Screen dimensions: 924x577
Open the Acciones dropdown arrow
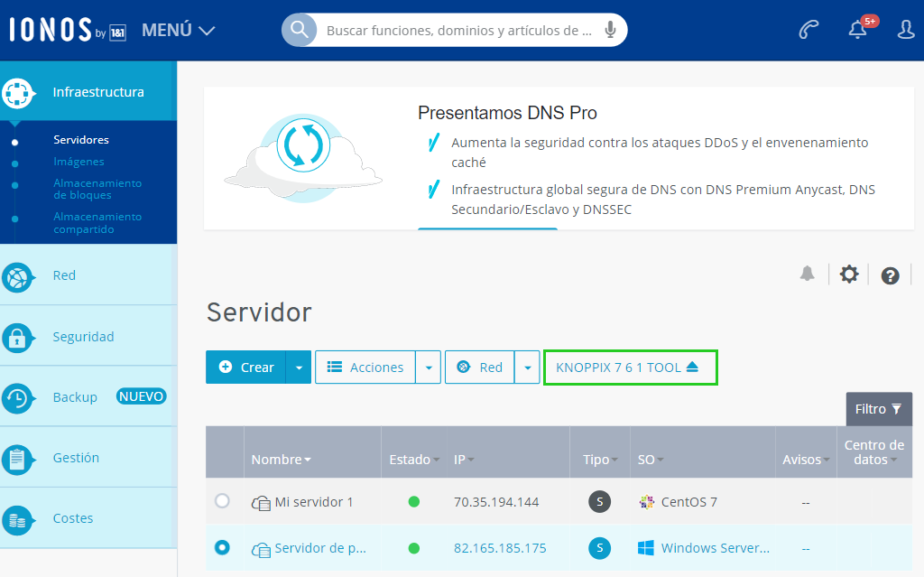[429, 367]
